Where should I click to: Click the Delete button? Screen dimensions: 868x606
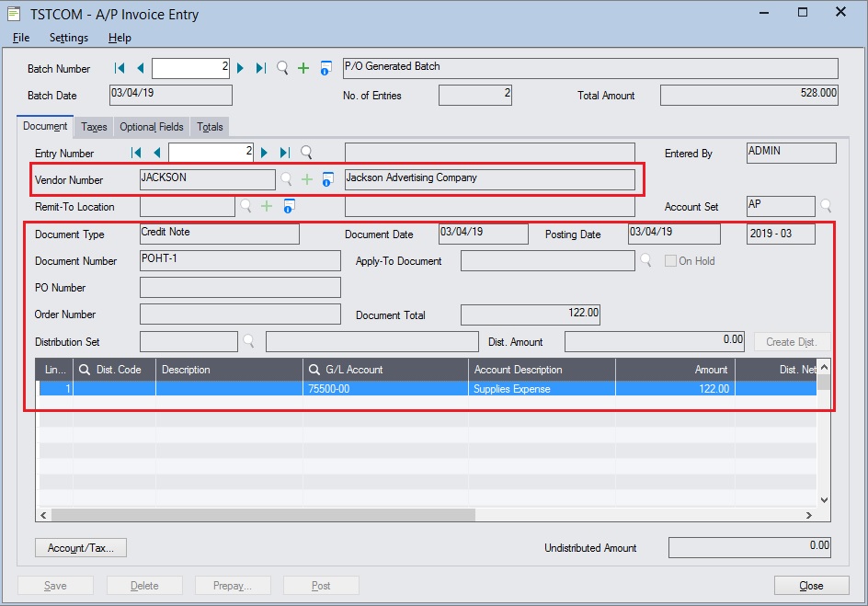click(144, 586)
